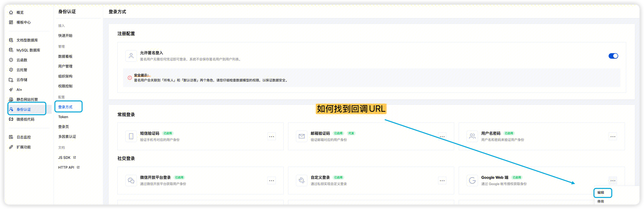Image resolution: width=644 pixels, height=209 pixels.
Task: Open 权限控制 under 管理
Action: (65, 86)
